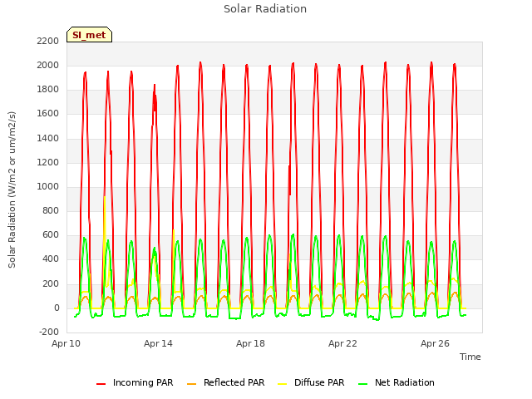Click the 1800 y-axis tick label
The width and height of the screenshot is (532, 399).
tap(48, 90)
